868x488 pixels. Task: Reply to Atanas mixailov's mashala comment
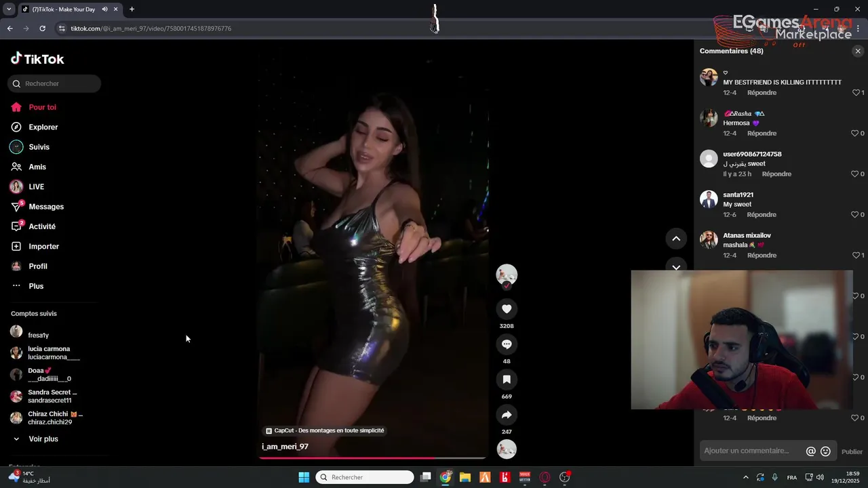(762, 256)
